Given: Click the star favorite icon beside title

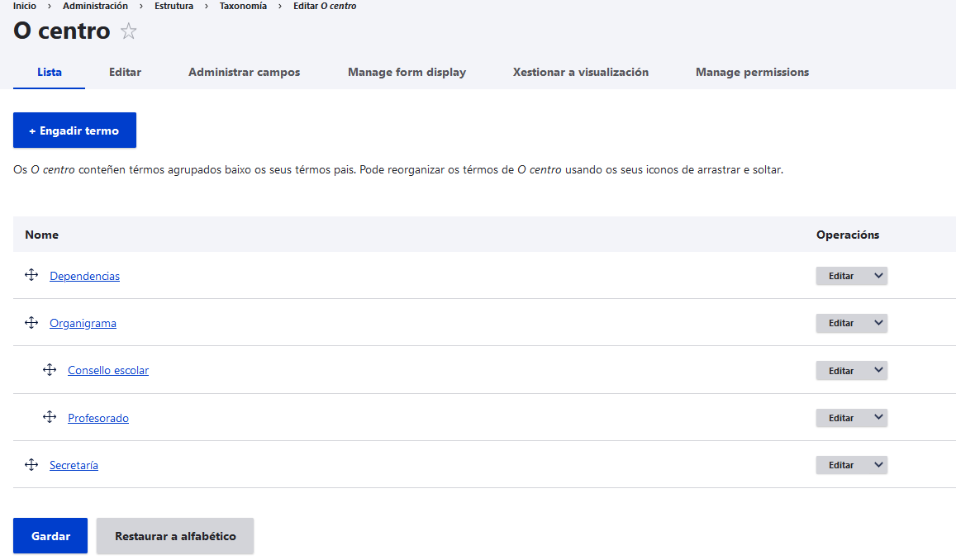Looking at the screenshot, I should pos(128,31).
